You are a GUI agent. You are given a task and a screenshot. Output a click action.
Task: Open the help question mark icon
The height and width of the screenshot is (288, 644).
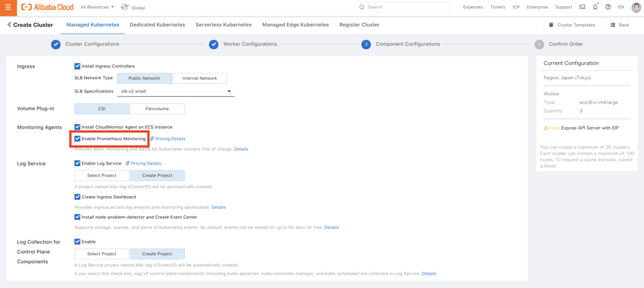pyautogui.click(x=608, y=7)
